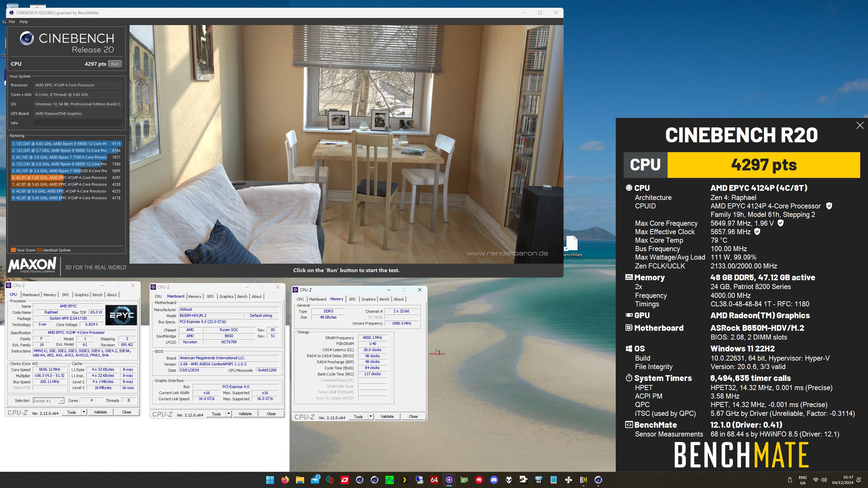Open the File menu in Cinebench
The width and height of the screenshot is (868, 488).
(x=12, y=22)
